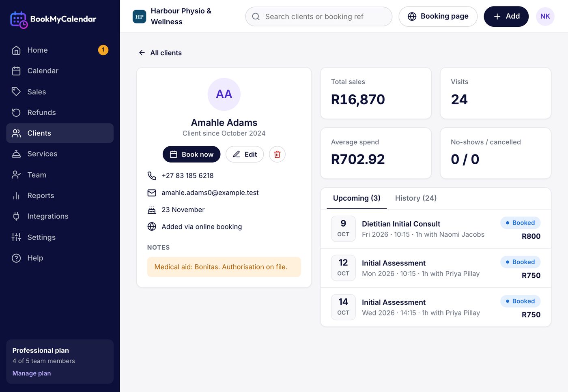
Task: Edit the client profile
Action: (245, 154)
